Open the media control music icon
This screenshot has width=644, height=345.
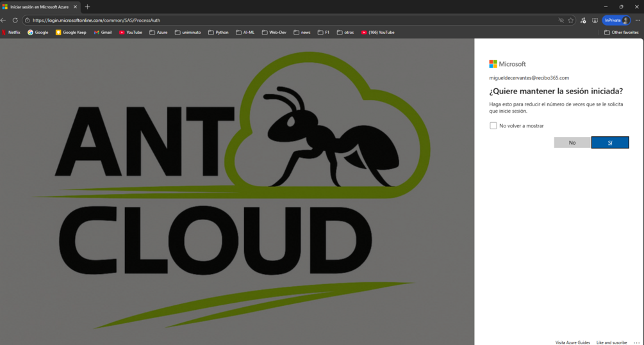(x=583, y=20)
